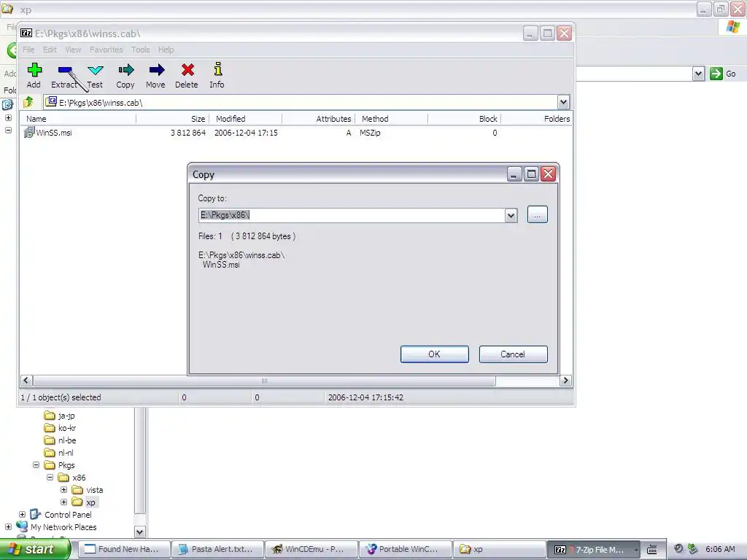Viewport: 747px width, 560px height.
Task: Expand the xp folder in tree
Action: click(64, 502)
